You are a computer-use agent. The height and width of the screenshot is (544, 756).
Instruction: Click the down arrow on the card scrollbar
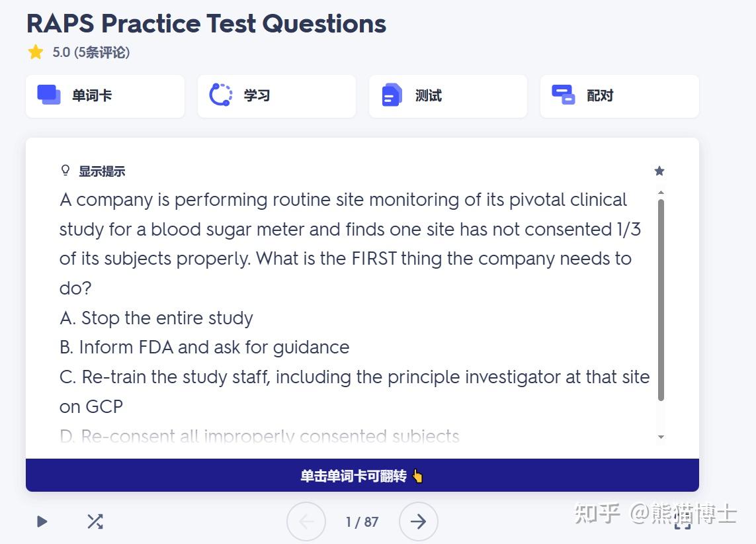tap(661, 437)
